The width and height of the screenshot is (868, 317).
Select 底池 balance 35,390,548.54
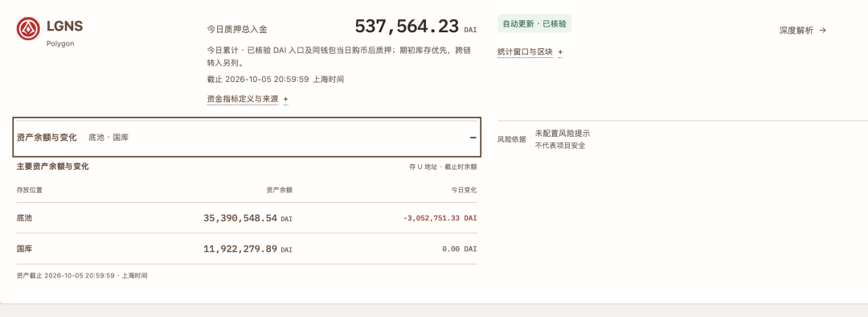coord(240,218)
